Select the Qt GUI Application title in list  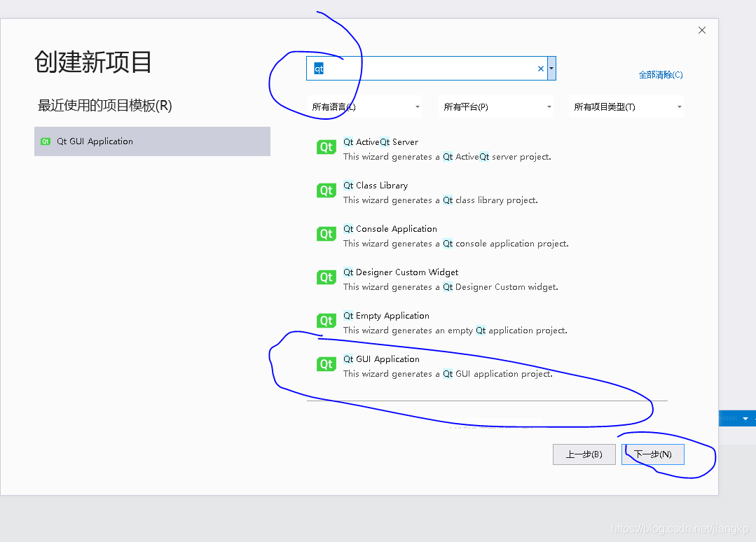click(381, 359)
